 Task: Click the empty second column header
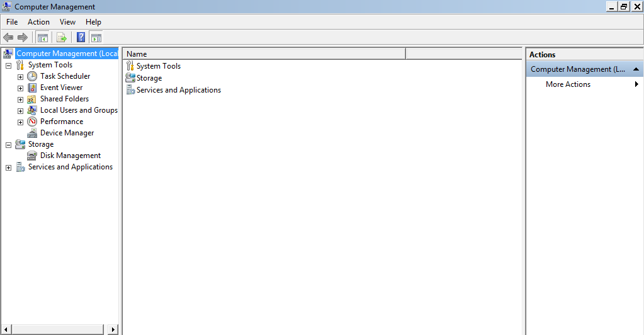(464, 54)
